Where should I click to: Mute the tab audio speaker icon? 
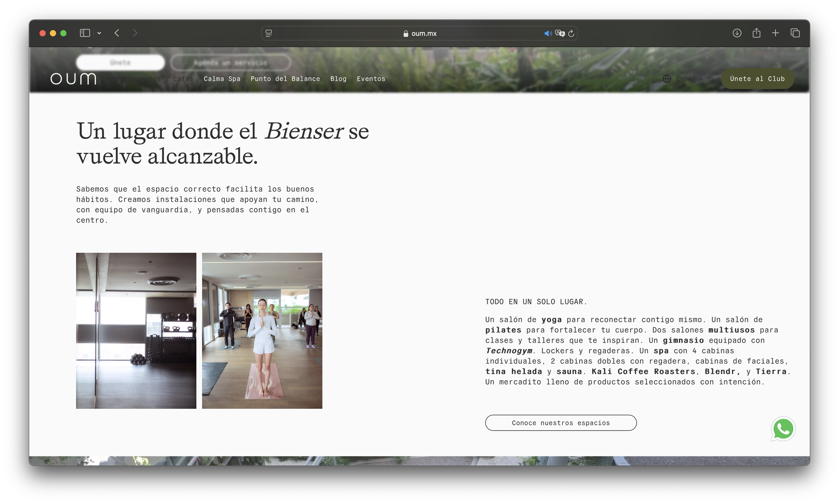[x=547, y=33]
